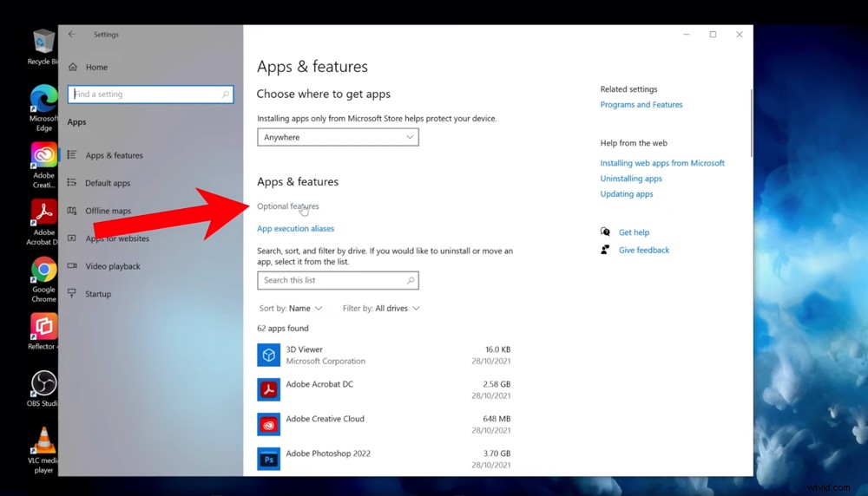Open Installing web apps from Microsoft link

[662, 163]
